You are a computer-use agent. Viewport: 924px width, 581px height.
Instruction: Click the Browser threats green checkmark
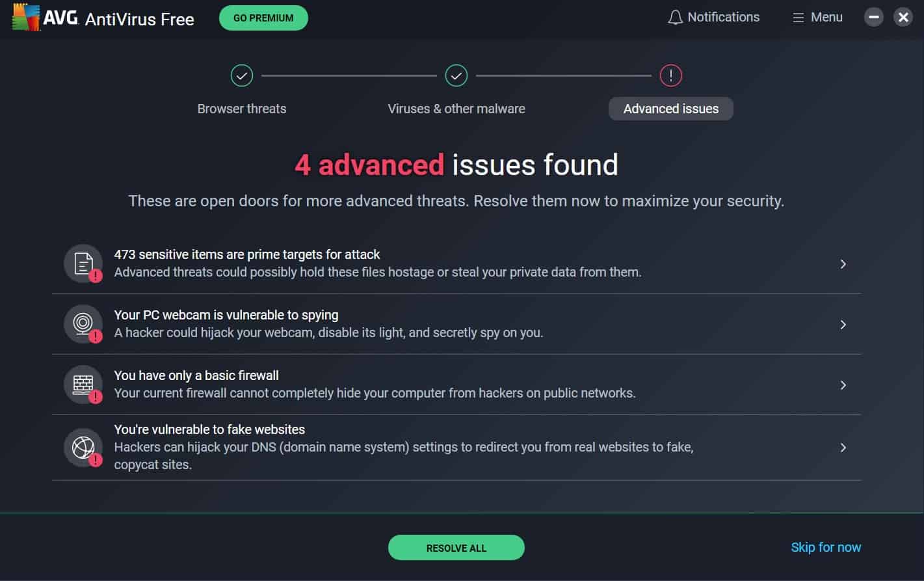[241, 75]
